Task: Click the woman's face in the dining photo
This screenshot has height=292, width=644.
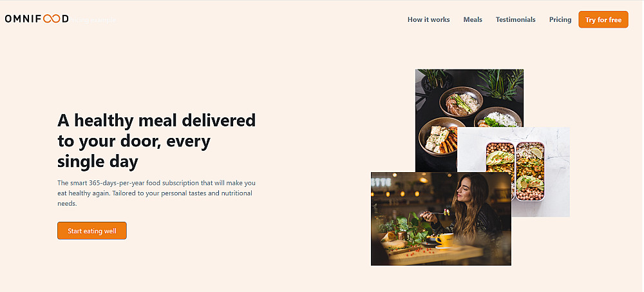Action: point(466,190)
